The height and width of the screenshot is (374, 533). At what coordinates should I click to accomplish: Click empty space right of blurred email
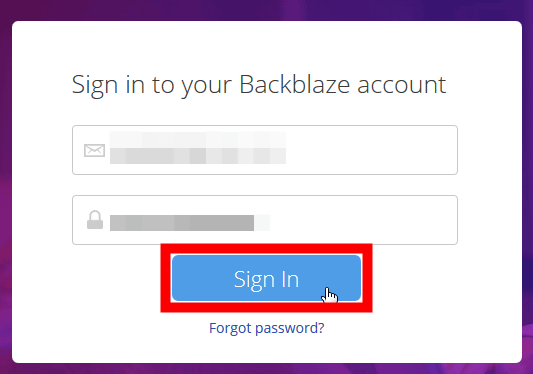tap(371, 150)
